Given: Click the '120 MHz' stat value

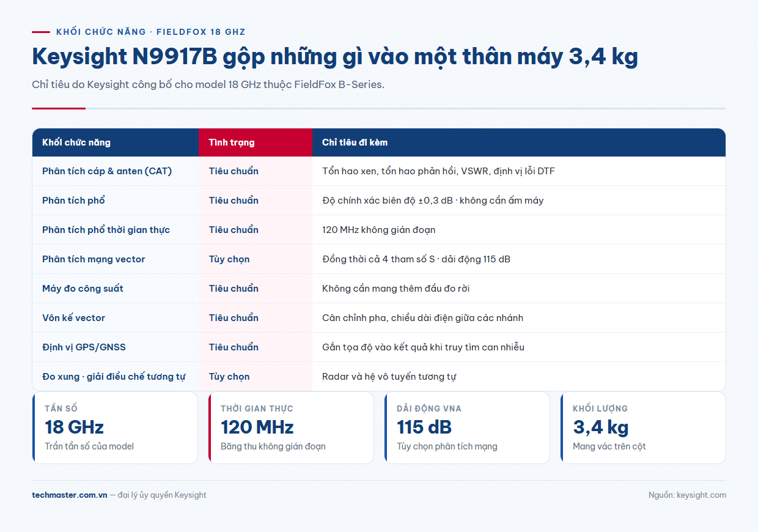Looking at the screenshot, I should pos(257,427).
